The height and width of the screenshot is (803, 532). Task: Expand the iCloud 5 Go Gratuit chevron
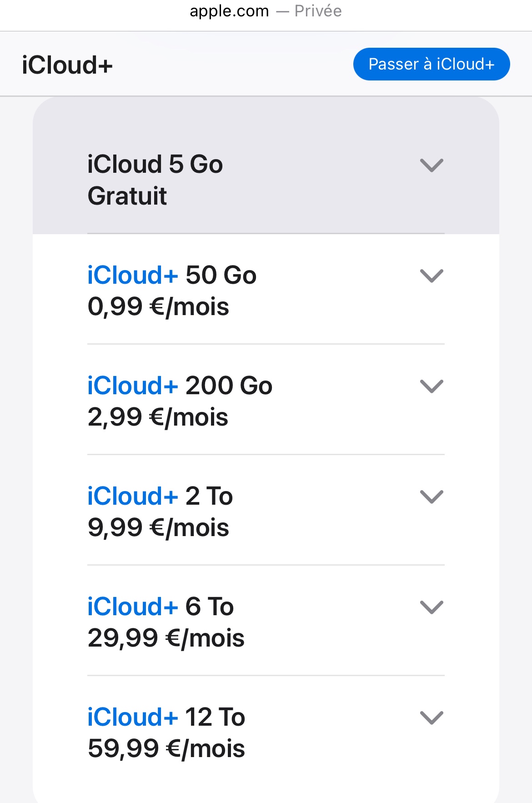pyautogui.click(x=431, y=166)
